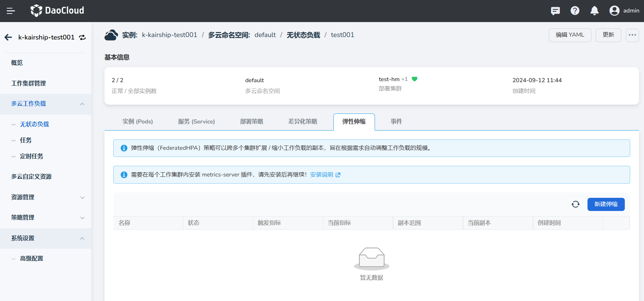This screenshot has height=301, width=644.
Task: Click the k-kairship-test001 sidebar title
Action: 47,37
